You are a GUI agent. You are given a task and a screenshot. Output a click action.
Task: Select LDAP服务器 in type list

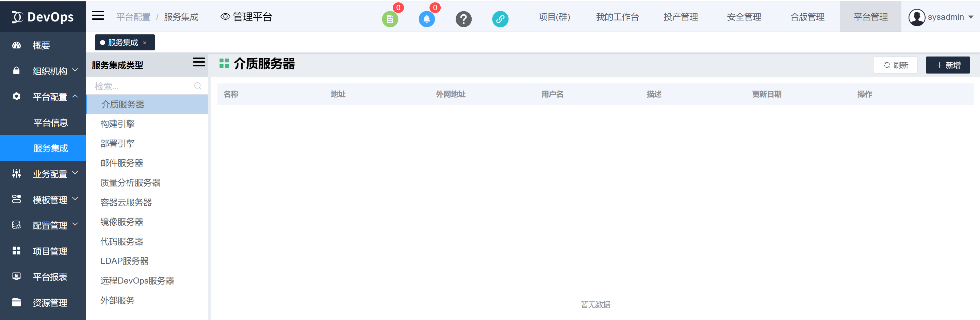tap(147, 261)
